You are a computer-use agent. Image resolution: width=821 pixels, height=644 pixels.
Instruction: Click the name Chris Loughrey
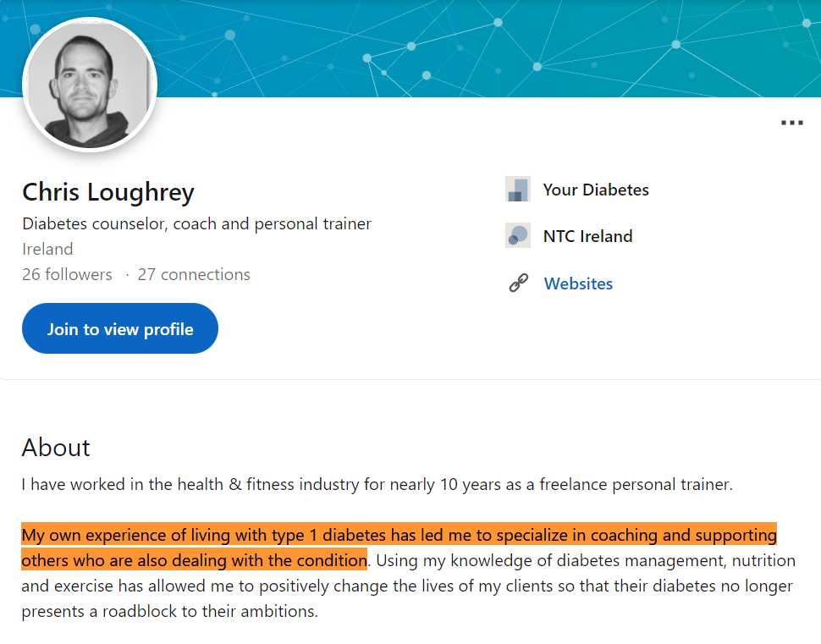tap(107, 192)
